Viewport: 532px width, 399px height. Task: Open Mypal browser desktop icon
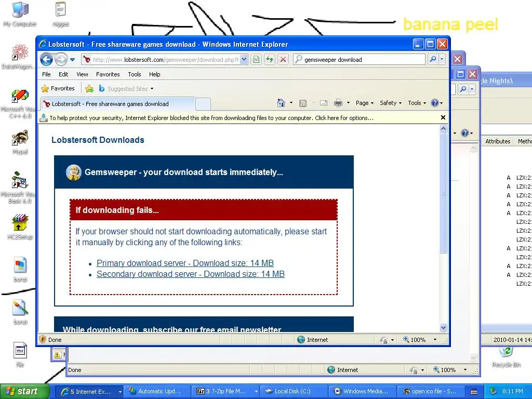(20, 142)
